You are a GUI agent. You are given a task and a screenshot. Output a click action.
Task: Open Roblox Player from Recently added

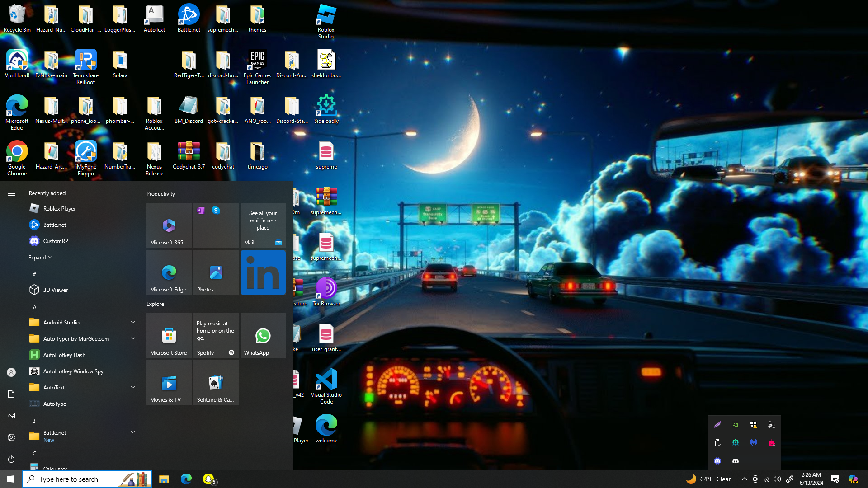pos(59,209)
